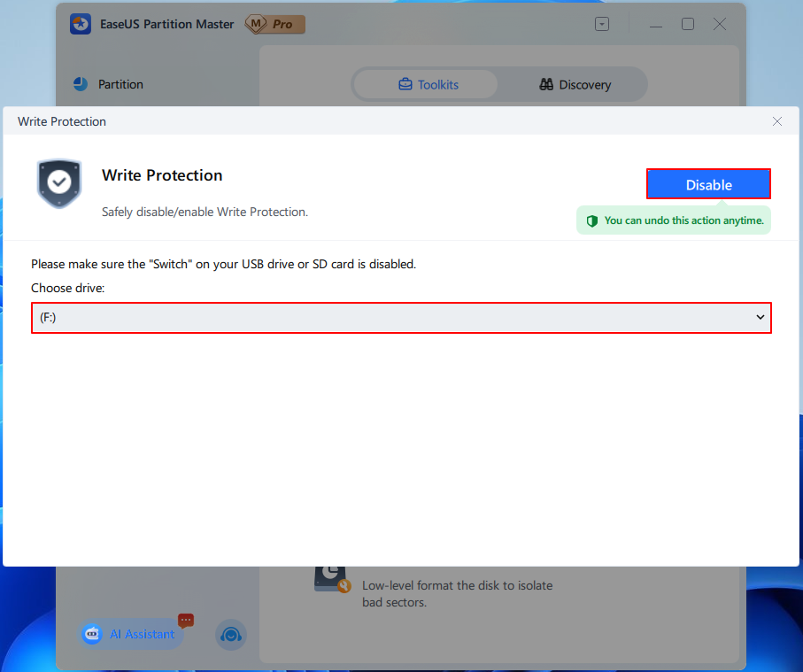Click the Disable write protection button
The image size is (803, 672).
point(708,184)
